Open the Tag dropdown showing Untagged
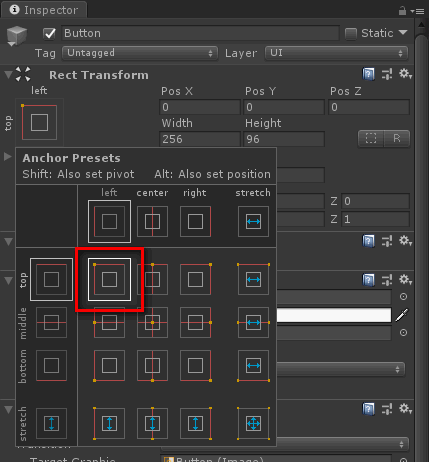 click(140, 53)
